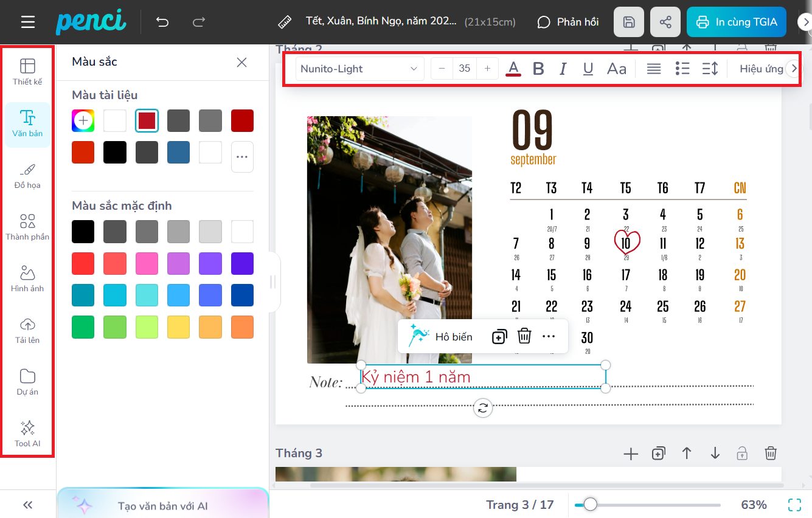Click the save disk icon
Viewport: 812px width, 518px height.
pyautogui.click(x=629, y=22)
